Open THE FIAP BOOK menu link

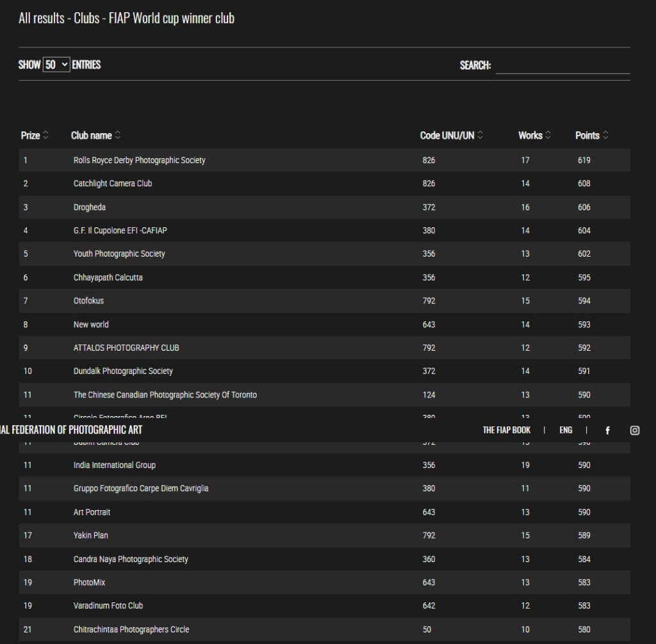[506, 430]
